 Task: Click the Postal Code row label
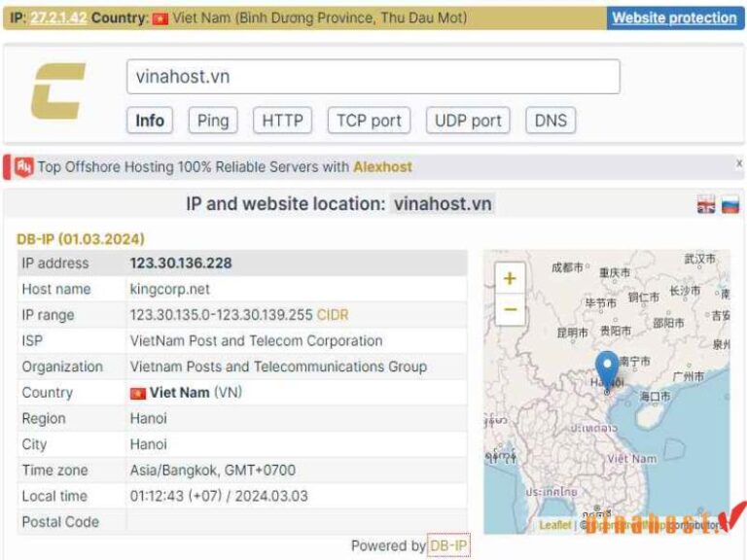coord(60,522)
